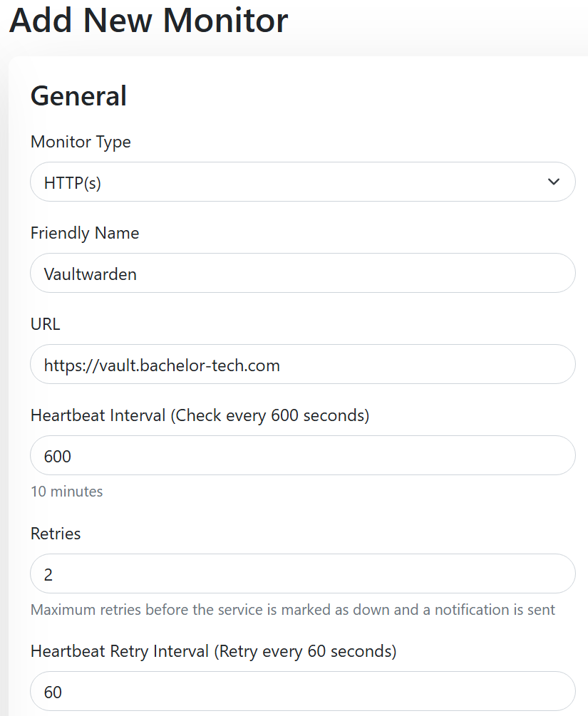Click the 'URL' field label
This screenshot has height=716, width=588.
pyautogui.click(x=45, y=324)
